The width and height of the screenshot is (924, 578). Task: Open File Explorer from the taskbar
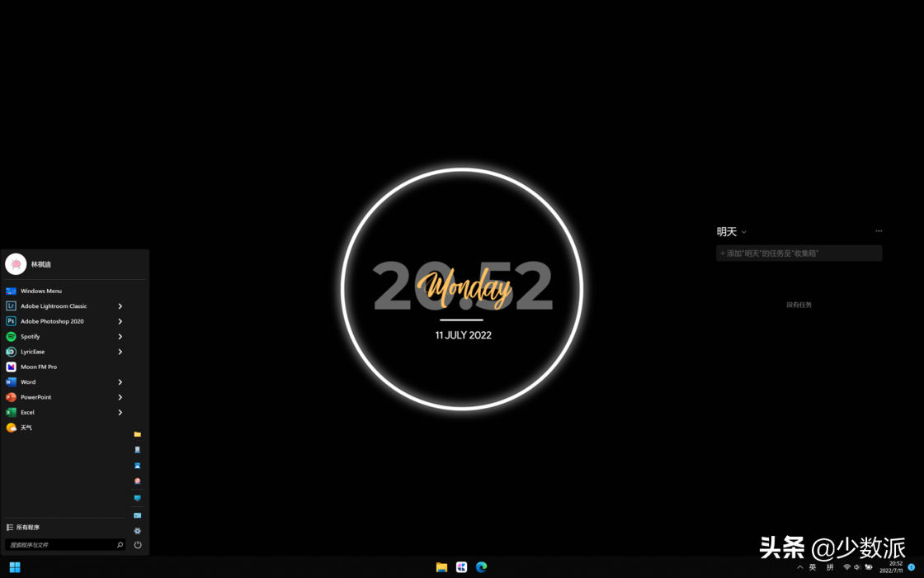pos(441,567)
